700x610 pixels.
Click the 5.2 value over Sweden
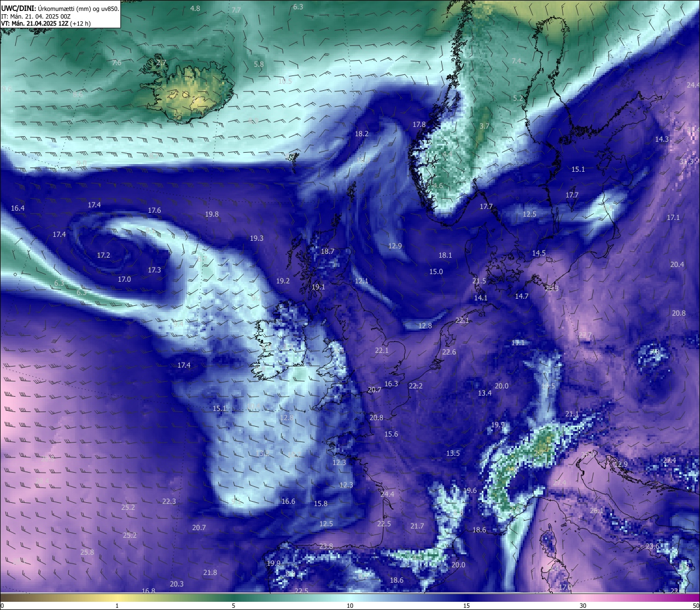pyautogui.click(x=518, y=98)
